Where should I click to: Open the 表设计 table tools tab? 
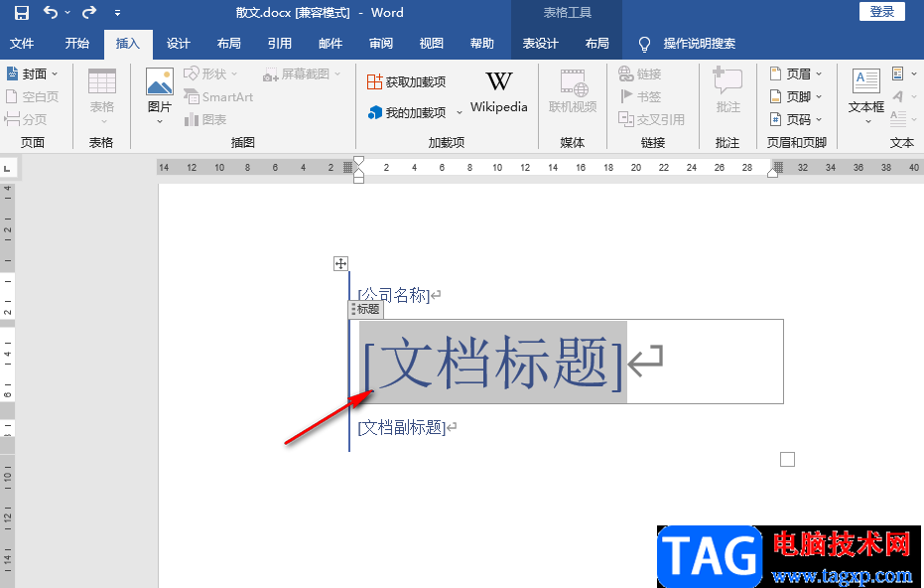tap(540, 43)
